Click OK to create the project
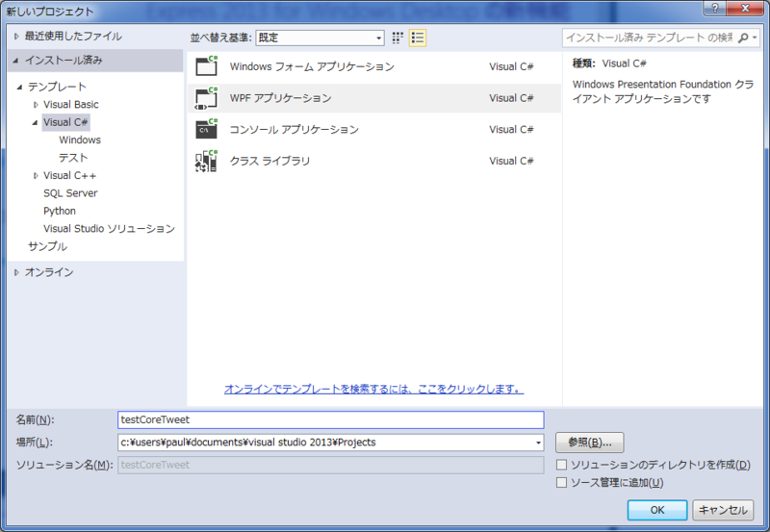 coord(657,510)
